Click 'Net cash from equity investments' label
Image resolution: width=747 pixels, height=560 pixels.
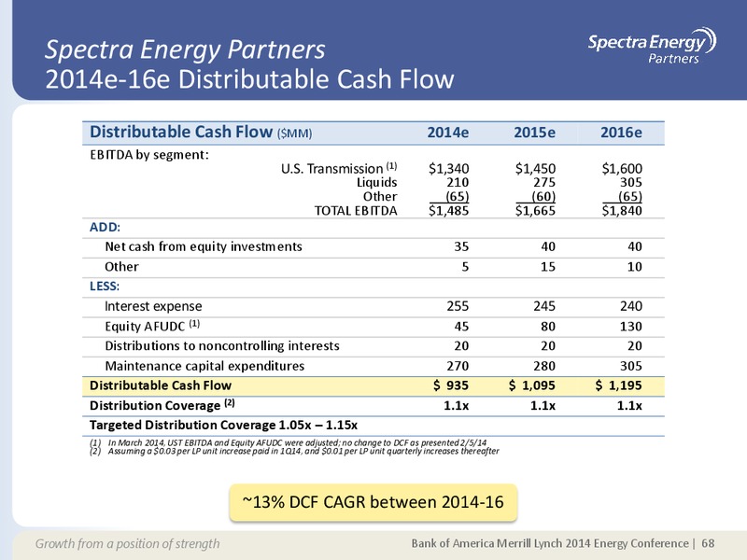[204, 246]
